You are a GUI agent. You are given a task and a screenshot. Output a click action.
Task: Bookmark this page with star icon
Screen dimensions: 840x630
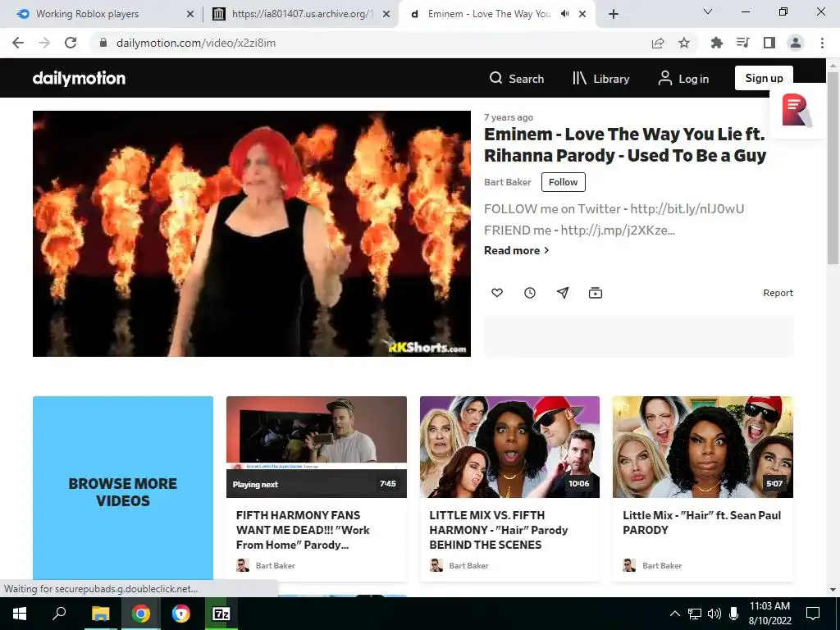(x=684, y=43)
